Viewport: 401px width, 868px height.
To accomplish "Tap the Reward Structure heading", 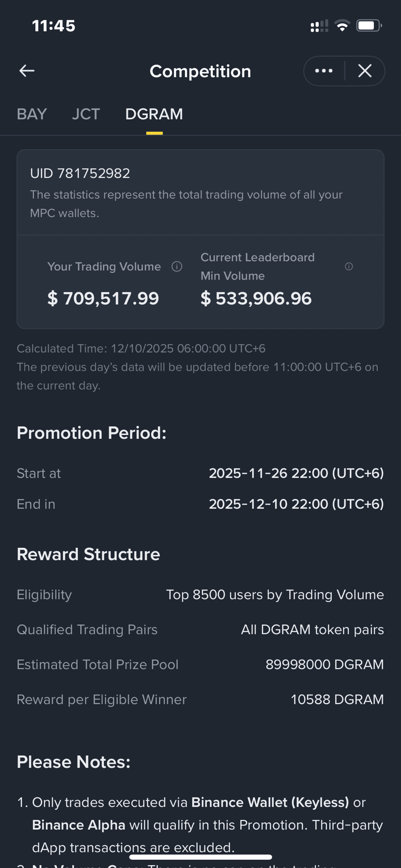I will click(x=88, y=554).
